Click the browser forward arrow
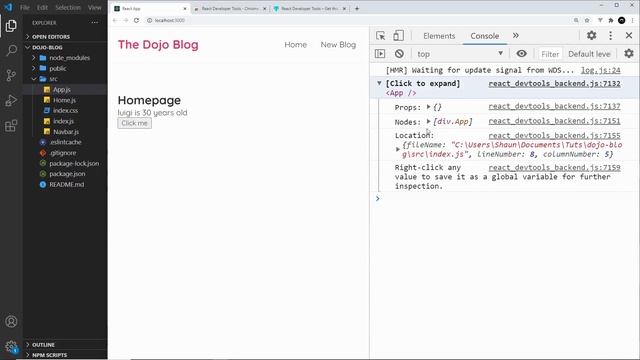This screenshot has height=360, width=640. point(126,20)
